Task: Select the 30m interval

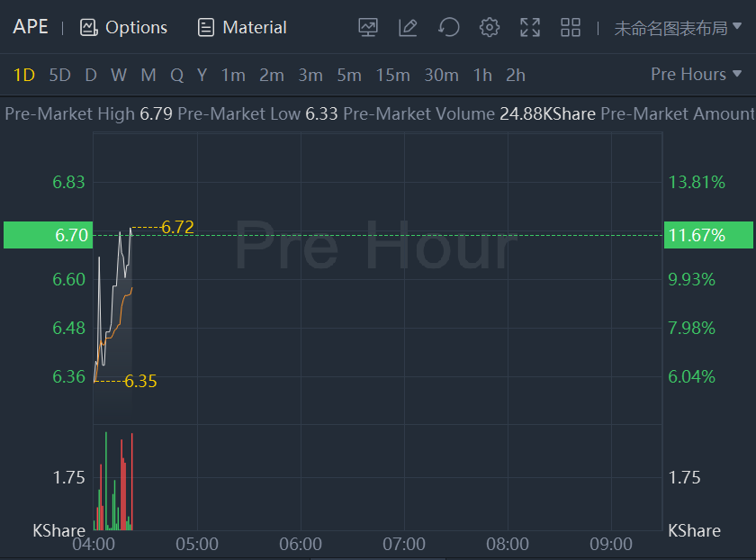Action: click(441, 75)
